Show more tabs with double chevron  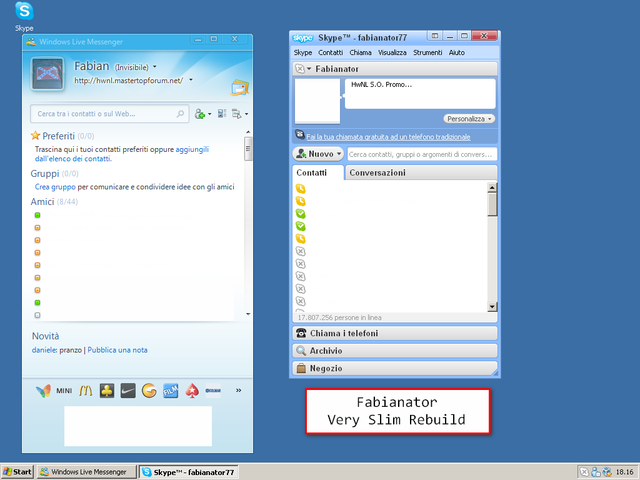pos(238,391)
